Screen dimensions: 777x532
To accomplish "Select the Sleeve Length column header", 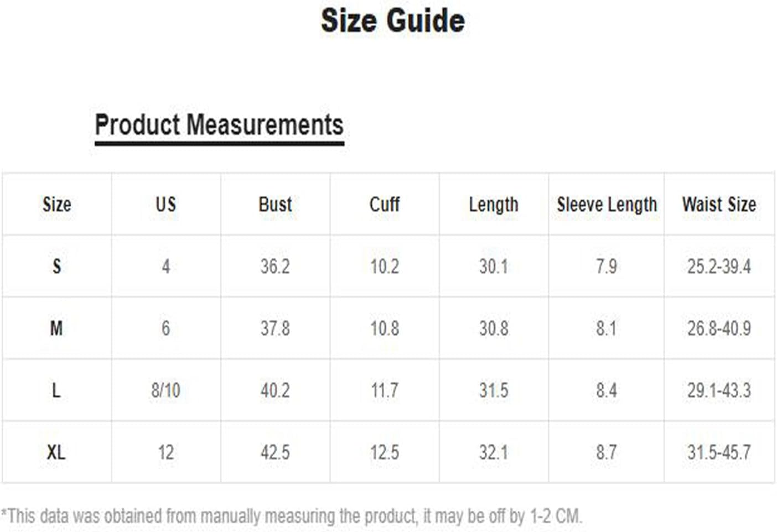I will pos(607,205).
